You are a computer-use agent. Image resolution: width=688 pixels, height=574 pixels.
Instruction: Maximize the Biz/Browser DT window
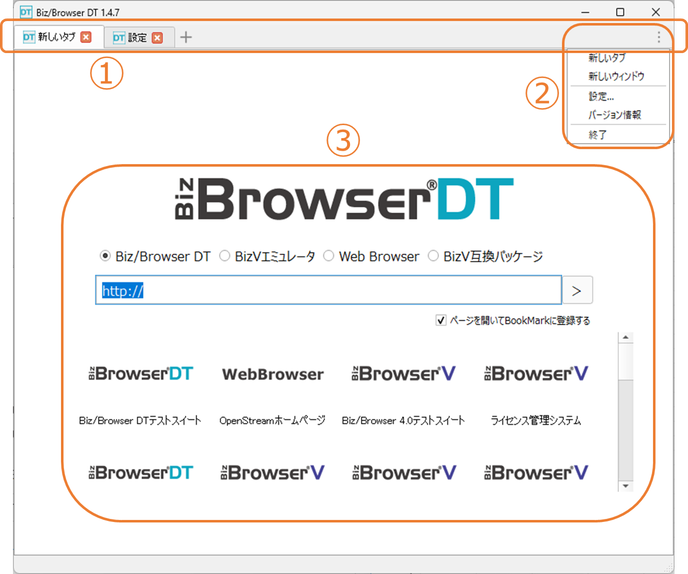point(620,12)
